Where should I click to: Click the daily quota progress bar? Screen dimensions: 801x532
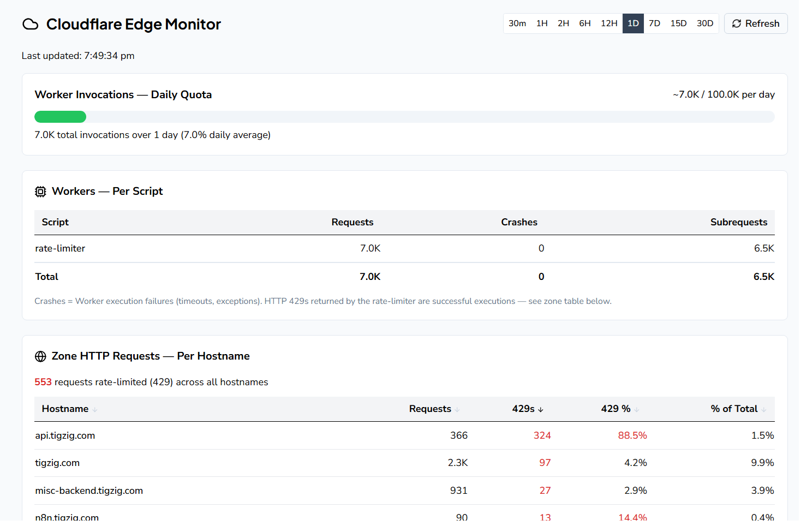[x=404, y=117]
